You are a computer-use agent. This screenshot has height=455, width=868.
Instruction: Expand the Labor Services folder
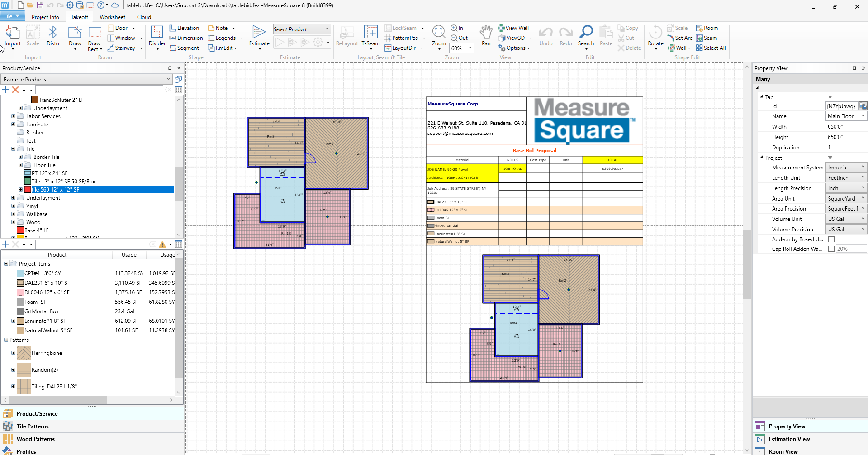(x=13, y=116)
